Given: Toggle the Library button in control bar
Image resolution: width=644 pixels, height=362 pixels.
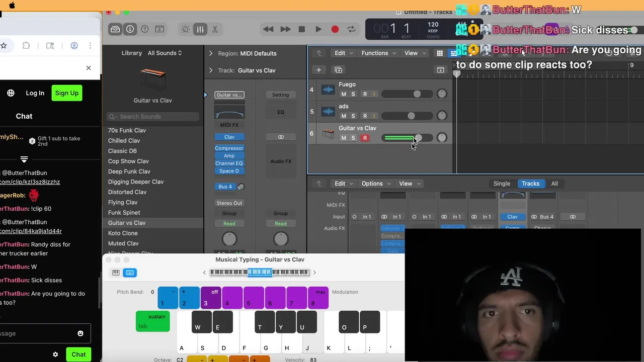Looking at the screenshot, I should coord(115,29).
